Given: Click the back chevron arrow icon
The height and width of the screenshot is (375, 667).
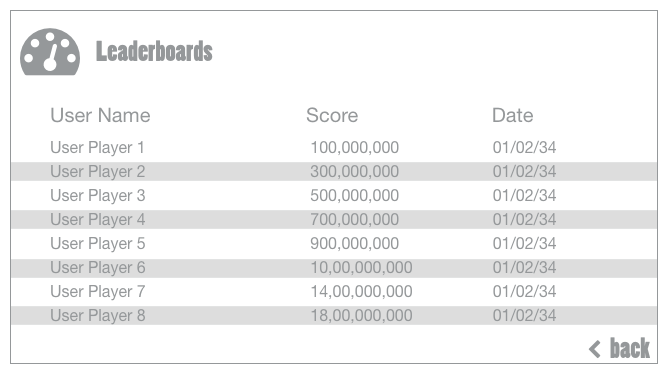Looking at the screenshot, I should pos(595,349).
